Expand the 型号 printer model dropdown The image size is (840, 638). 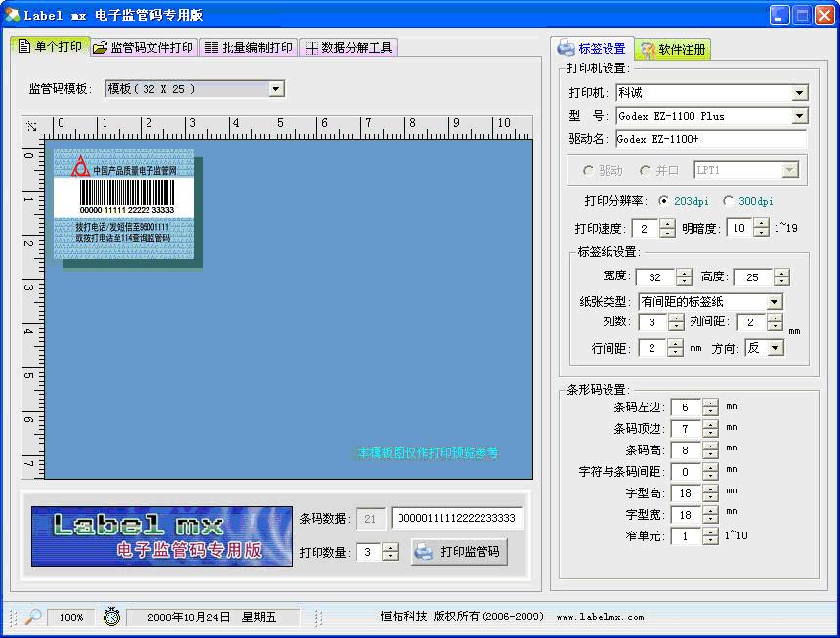pyautogui.click(x=799, y=116)
